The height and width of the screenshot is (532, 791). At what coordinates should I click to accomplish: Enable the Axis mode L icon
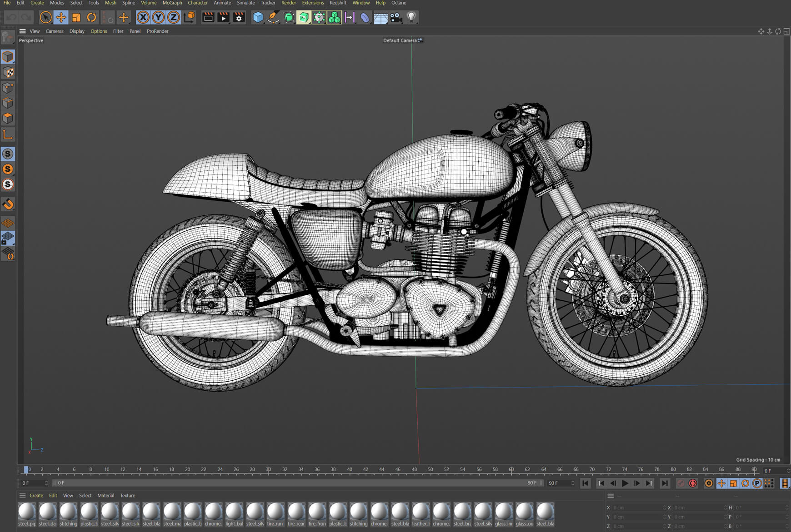[x=8, y=134]
